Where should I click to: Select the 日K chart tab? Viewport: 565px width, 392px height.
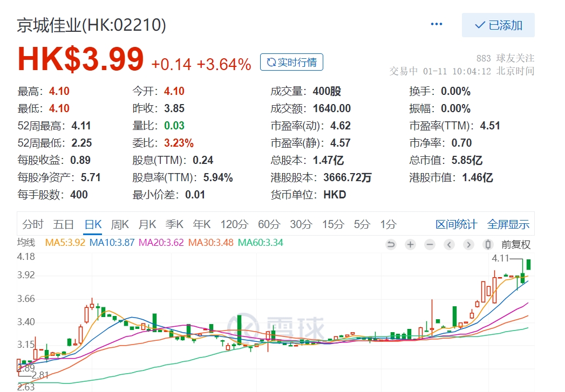tap(93, 224)
